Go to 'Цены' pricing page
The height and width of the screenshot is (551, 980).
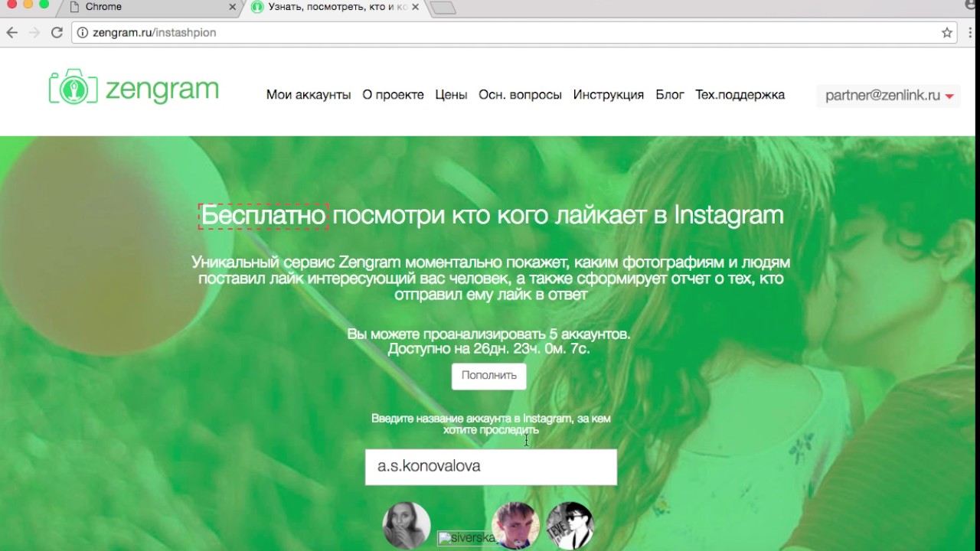[451, 95]
